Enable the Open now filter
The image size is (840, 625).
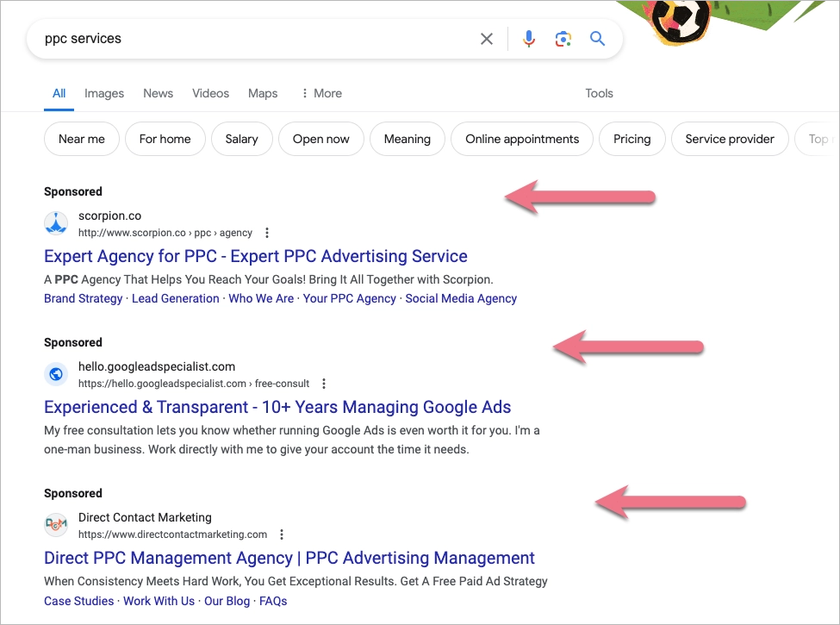(x=320, y=139)
